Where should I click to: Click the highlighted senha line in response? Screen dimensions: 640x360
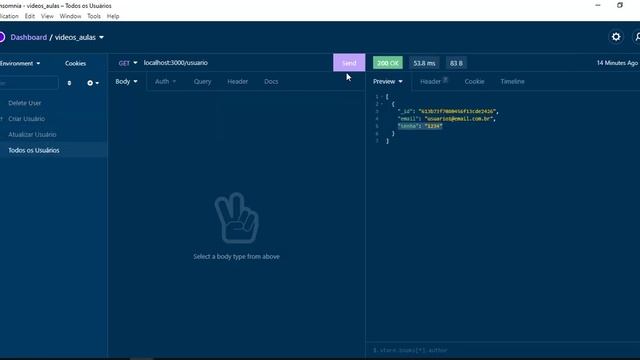[x=420, y=126]
